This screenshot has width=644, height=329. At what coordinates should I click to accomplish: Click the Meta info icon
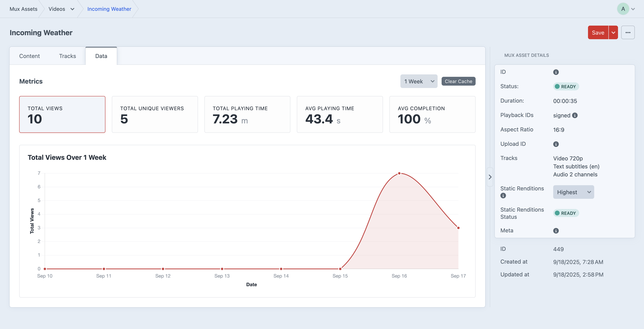(556, 231)
